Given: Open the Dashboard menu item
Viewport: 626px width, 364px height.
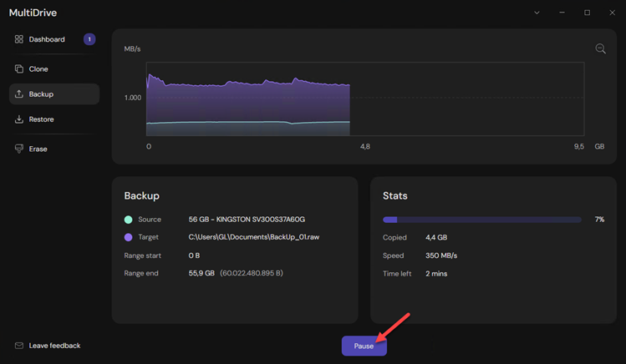Looking at the screenshot, I should pyautogui.click(x=47, y=39).
